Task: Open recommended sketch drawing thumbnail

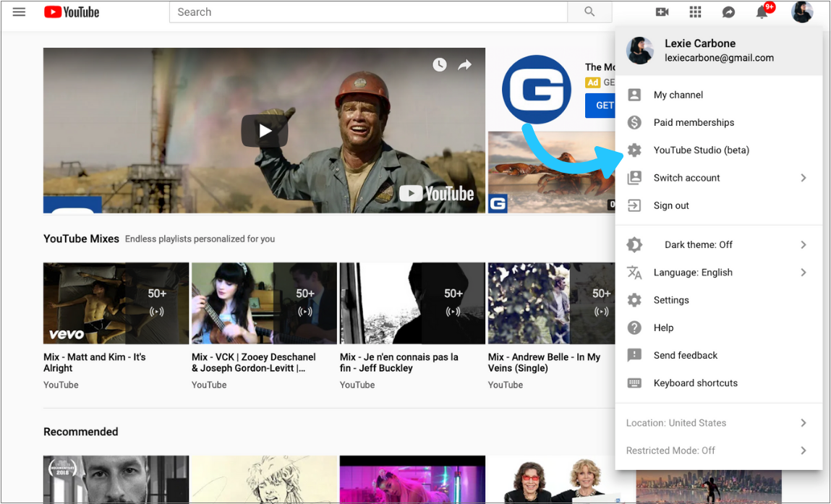Action: (x=264, y=479)
